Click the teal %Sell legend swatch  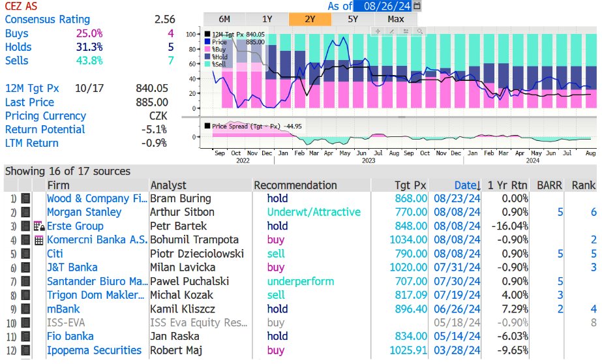207,64
